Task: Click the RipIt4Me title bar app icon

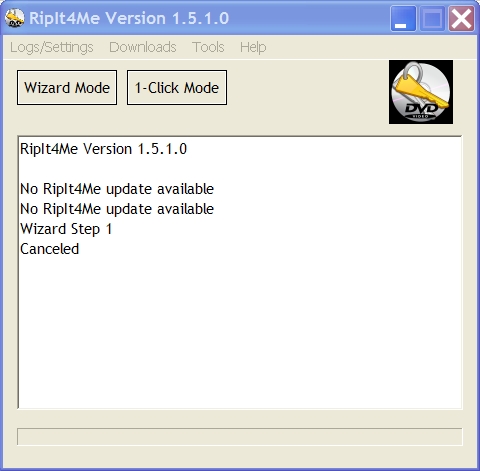Action: (15, 18)
